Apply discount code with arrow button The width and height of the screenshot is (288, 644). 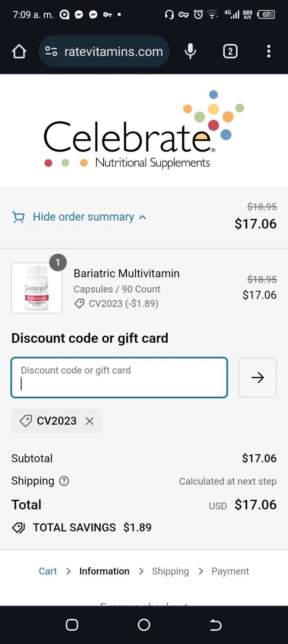click(x=257, y=377)
